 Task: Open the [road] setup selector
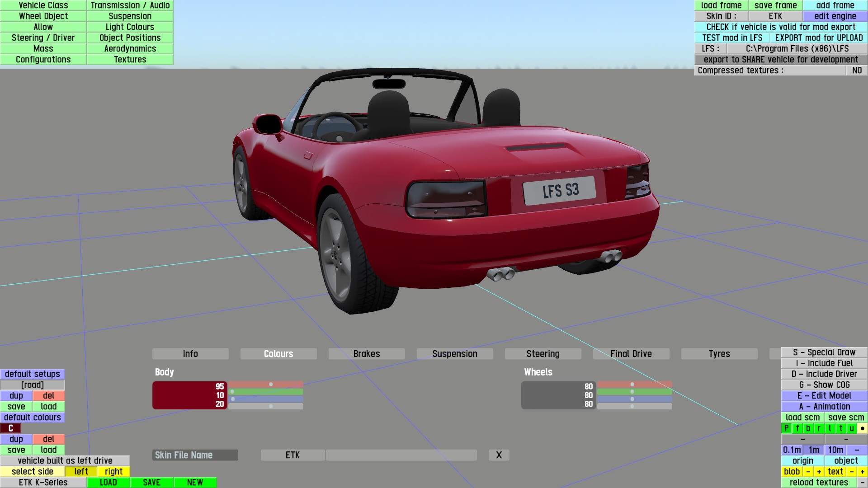[x=33, y=385]
